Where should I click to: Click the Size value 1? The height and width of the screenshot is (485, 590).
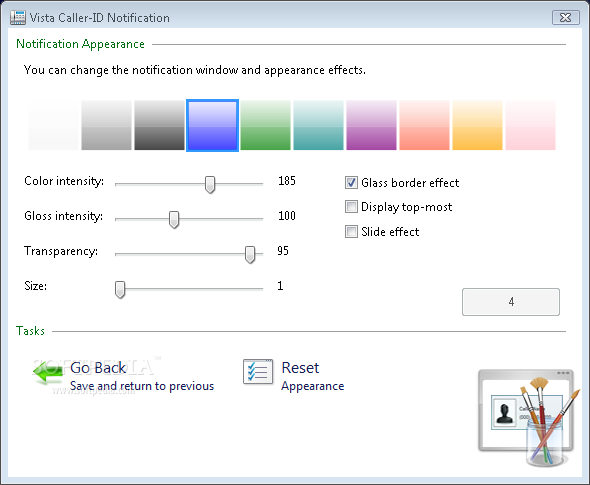pos(280,286)
